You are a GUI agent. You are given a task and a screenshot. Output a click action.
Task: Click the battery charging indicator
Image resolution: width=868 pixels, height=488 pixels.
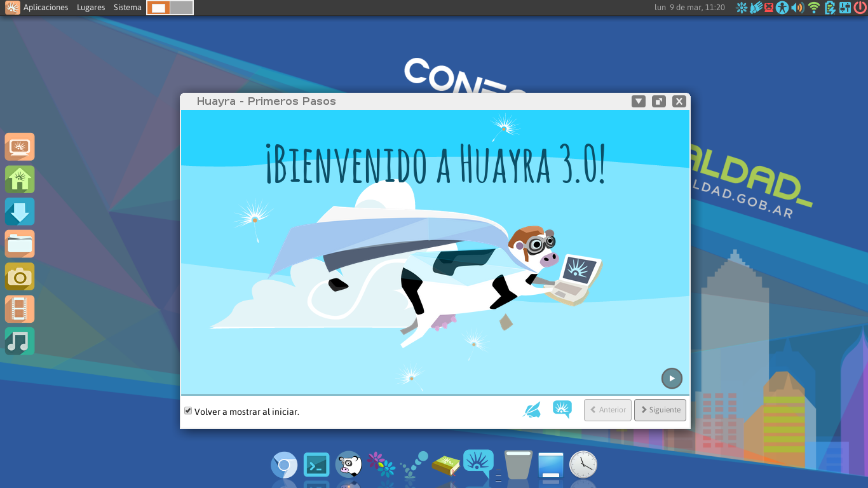click(x=830, y=8)
